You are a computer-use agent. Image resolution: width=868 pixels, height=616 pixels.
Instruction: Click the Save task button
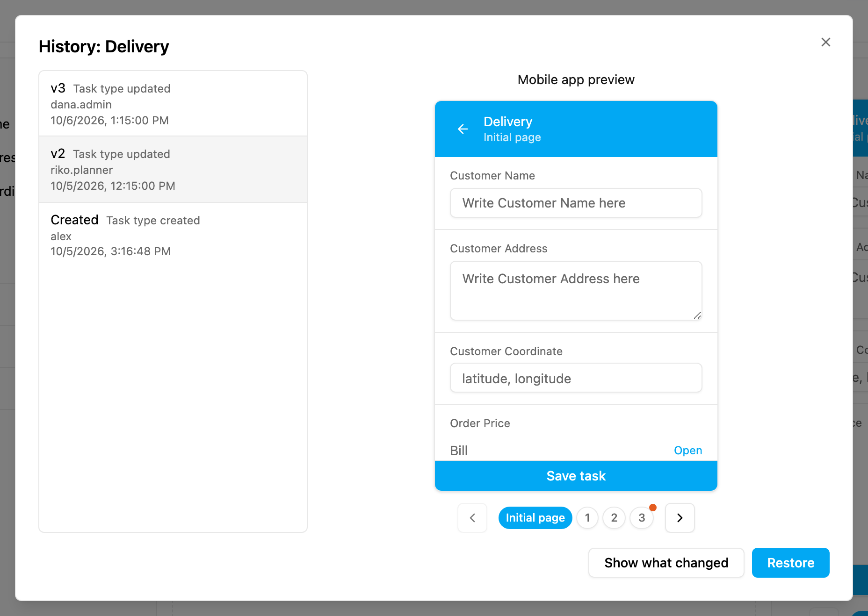click(576, 476)
